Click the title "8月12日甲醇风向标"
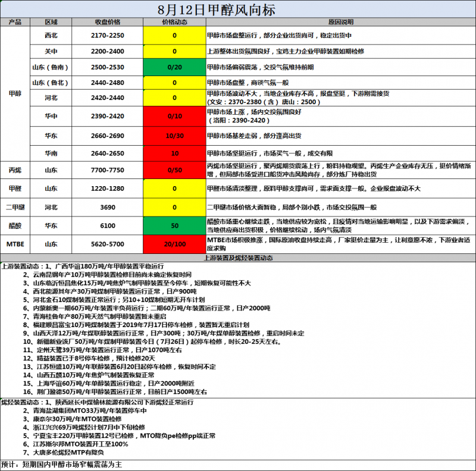The width and height of the screenshot is (476, 471). (217, 10)
